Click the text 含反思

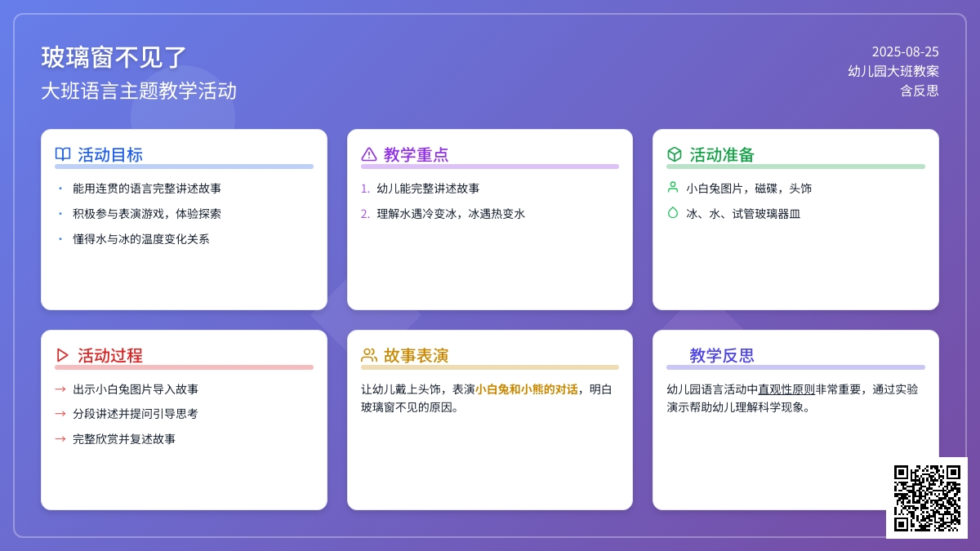point(920,91)
